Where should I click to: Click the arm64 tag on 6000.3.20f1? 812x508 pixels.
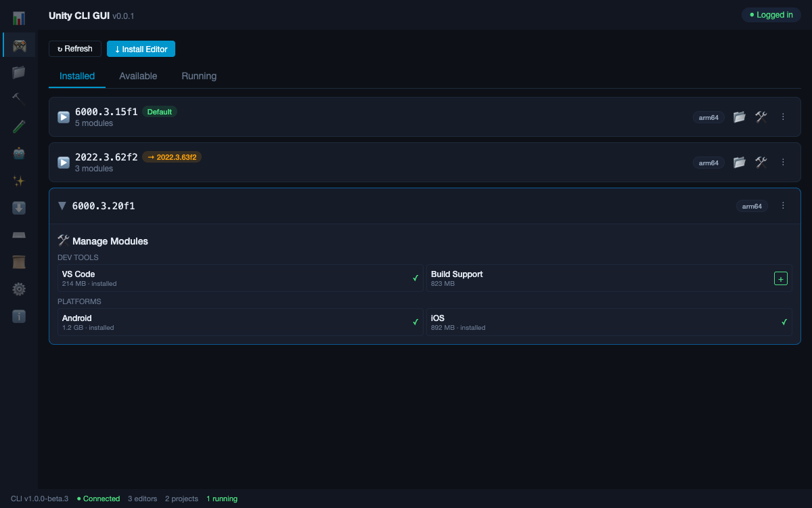(x=752, y=206)
